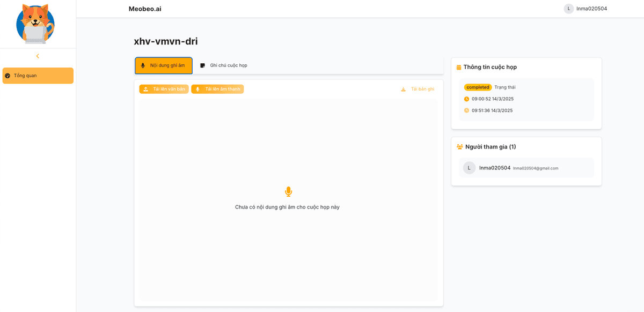This screenshot has height=312, width=644.
Task: Click the Meobeo.ai brand name
Action: [x=145, y=9]
